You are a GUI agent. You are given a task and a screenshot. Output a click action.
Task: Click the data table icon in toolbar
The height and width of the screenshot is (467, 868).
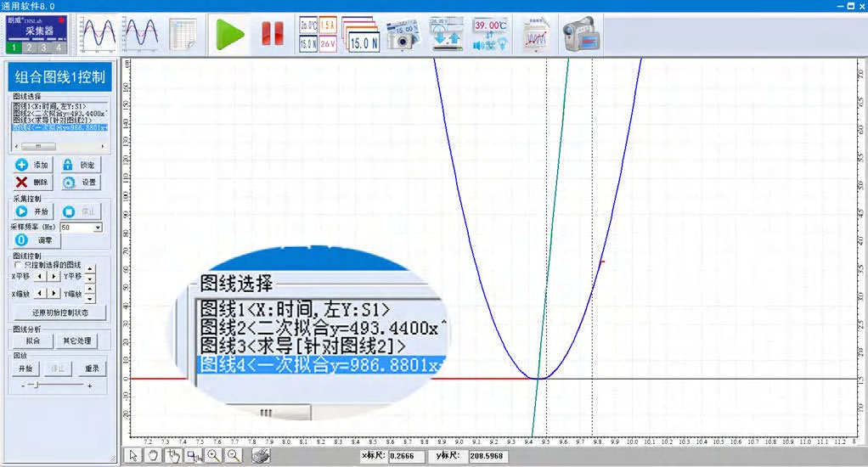[183, 35]
